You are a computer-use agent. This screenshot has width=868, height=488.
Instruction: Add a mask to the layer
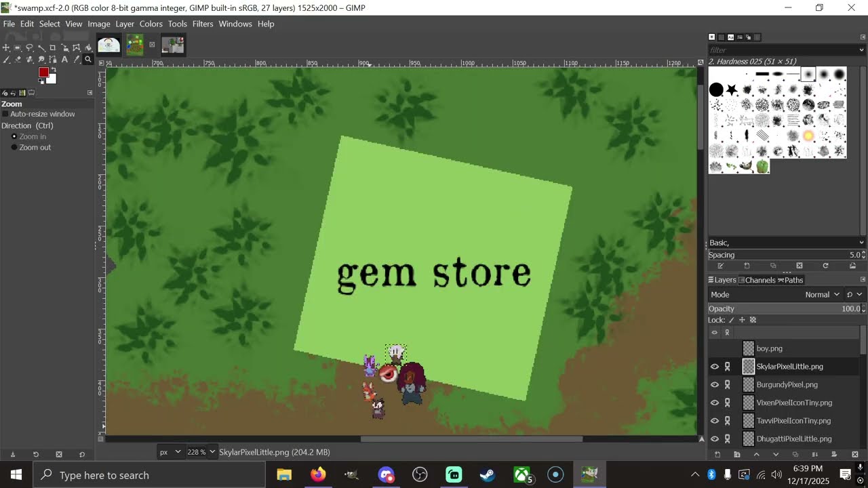click(x=834, y=454)
